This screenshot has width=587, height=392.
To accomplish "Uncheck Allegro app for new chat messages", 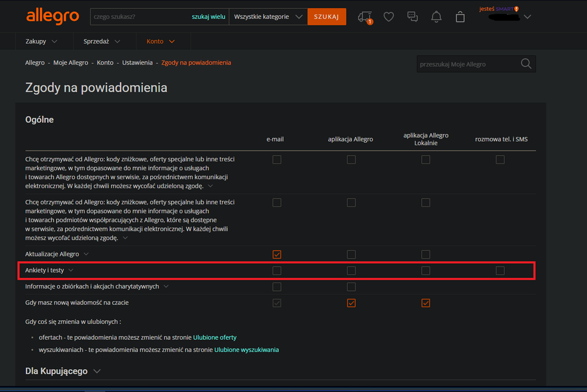I will point(351,303).
